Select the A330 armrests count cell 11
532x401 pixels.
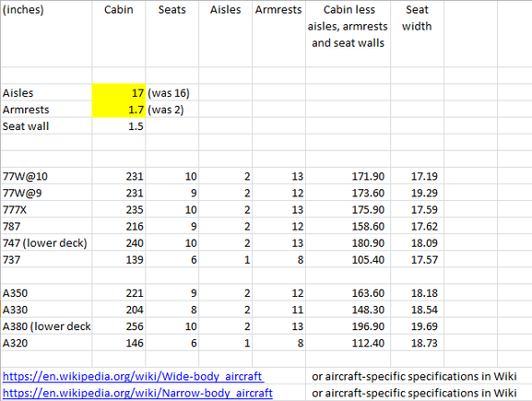tap(278, 310)
